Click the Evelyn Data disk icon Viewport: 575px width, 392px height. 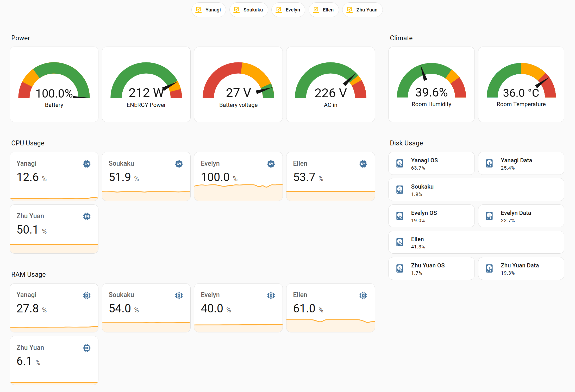[490, 216]
